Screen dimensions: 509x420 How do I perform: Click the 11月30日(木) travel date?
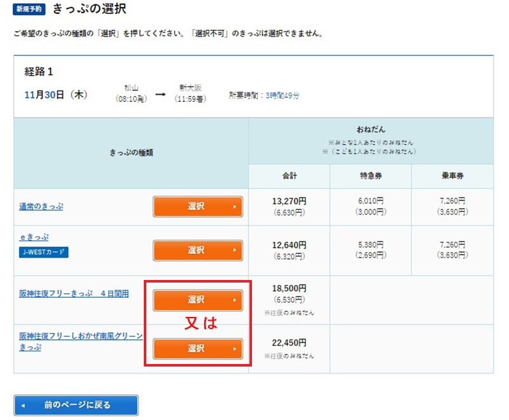point(55,95)
